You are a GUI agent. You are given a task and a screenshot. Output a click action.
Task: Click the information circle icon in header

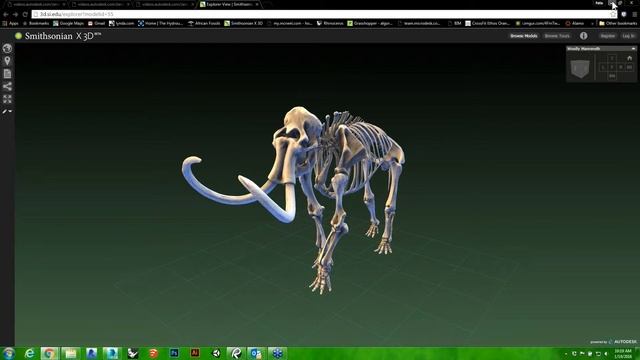pyautogui.click(x=584, y=36)
